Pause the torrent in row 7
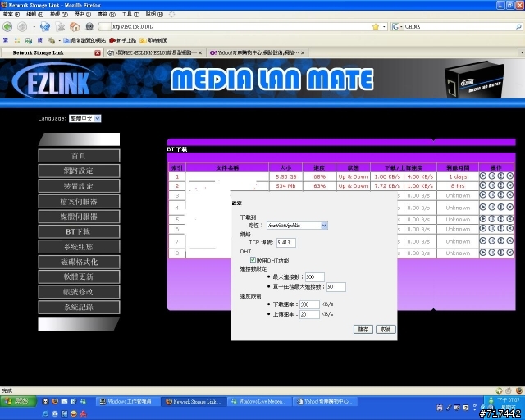The height and width of the screenshot is (420, 525). (492, 240)
